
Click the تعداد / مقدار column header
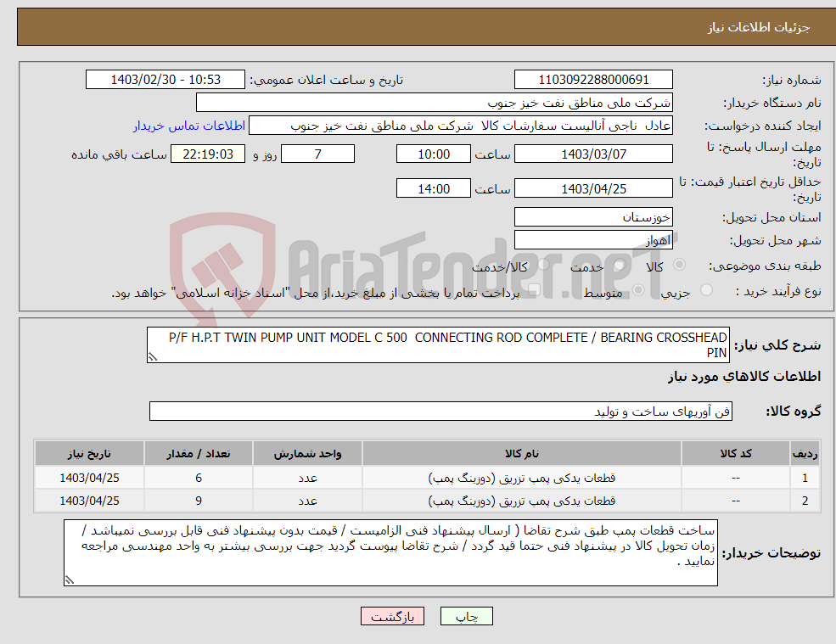pyautogui.click(x=199, y=454)
